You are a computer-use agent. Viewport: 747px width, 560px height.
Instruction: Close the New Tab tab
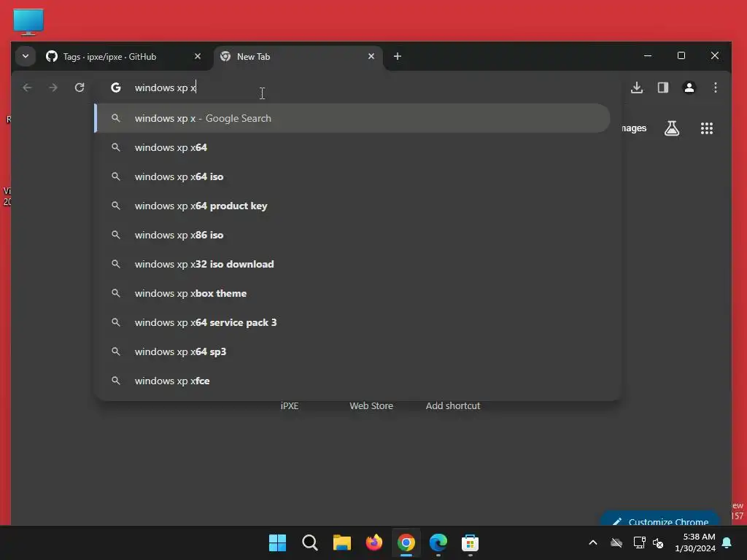tap(371, 56)
